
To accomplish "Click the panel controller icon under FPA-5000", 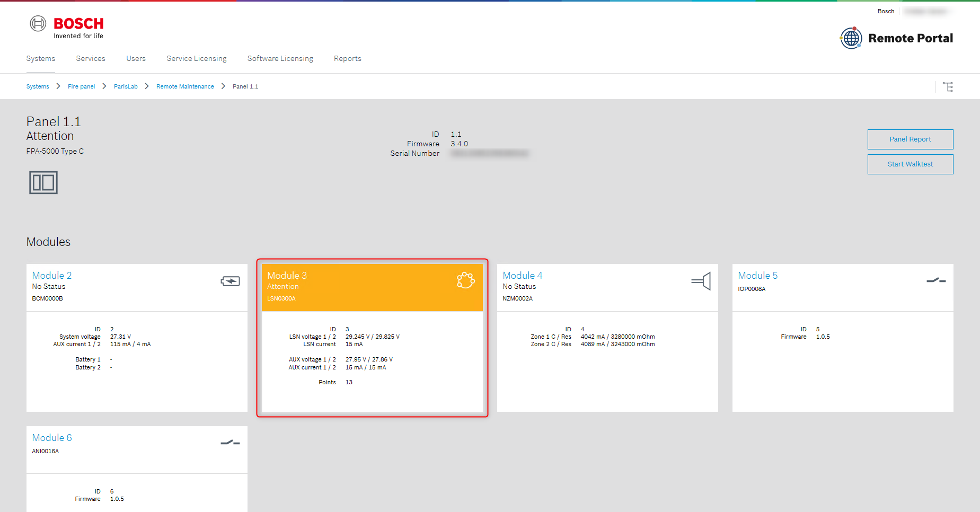I will (43, 182).
